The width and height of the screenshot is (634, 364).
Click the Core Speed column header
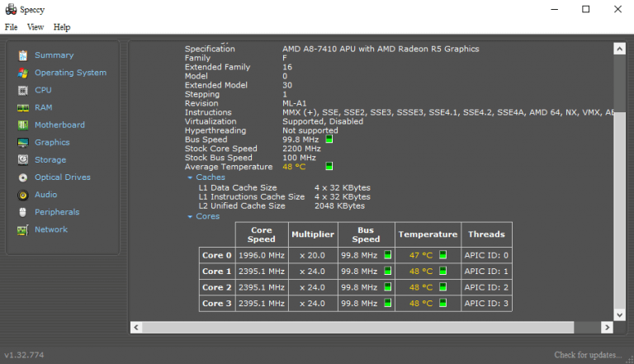pyautogui.click(x=262, y=234)
